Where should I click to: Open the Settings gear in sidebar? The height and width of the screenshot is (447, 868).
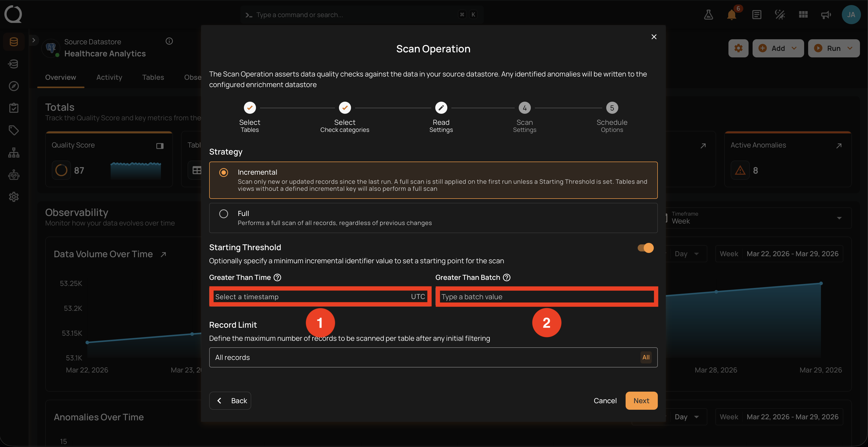[14, 197]
